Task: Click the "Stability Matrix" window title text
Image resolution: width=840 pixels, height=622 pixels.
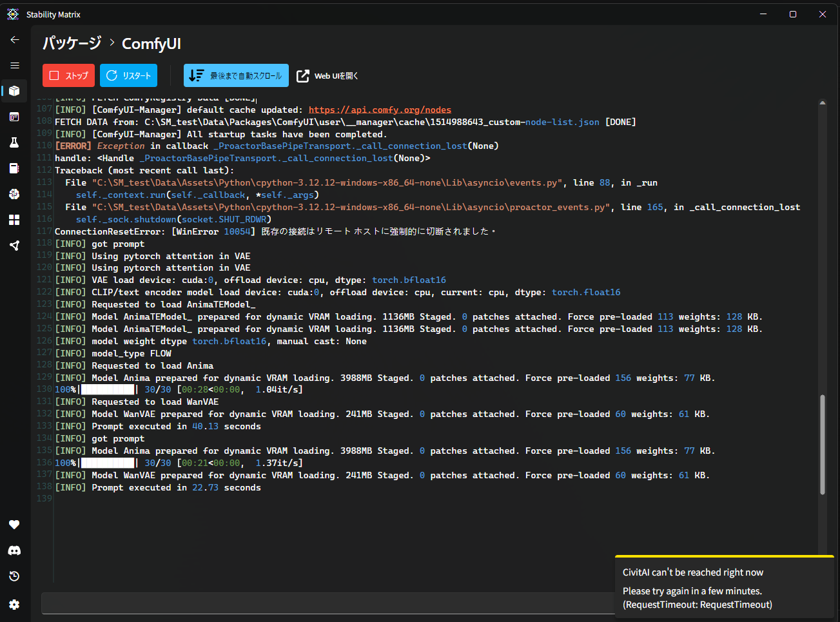Action: point(54,14)
